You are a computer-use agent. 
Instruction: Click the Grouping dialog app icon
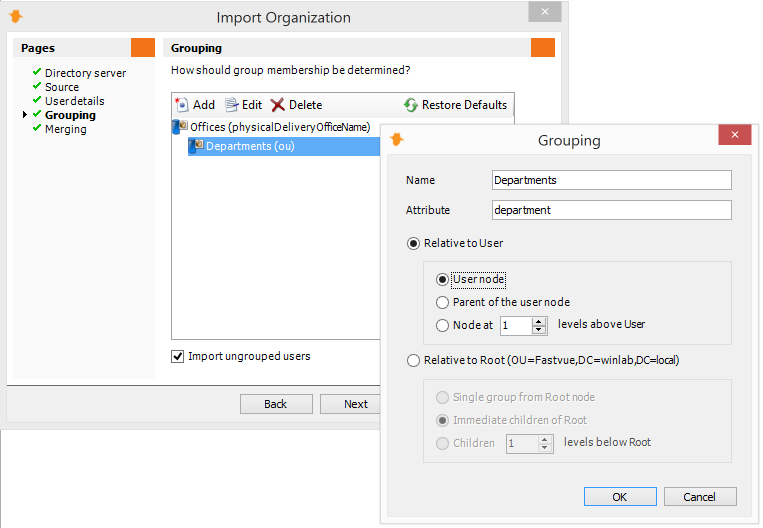pos(397,139)
